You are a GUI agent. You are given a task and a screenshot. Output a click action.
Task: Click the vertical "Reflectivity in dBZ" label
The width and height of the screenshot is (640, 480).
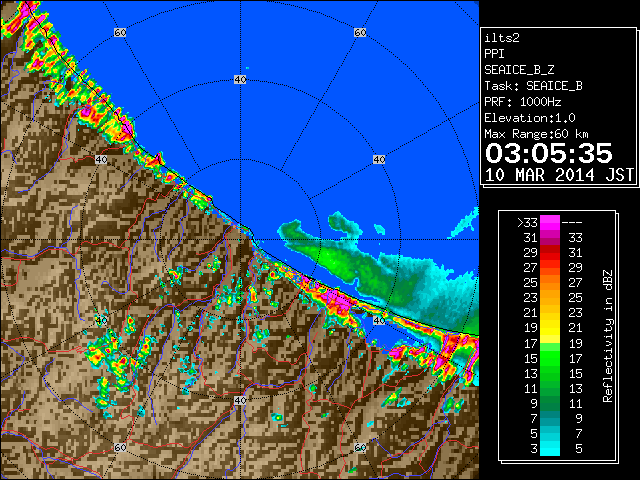point(607,336)
